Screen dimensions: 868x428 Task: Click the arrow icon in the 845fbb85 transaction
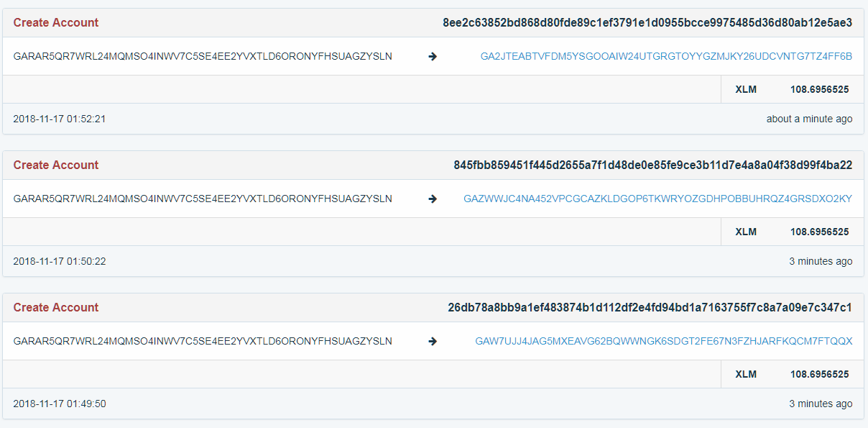tap(433, 199)
